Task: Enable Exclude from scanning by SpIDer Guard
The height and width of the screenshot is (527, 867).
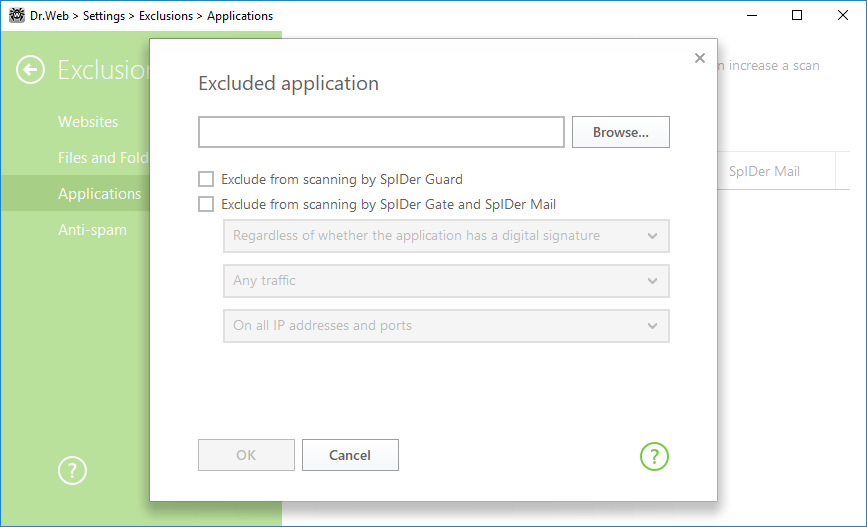Action: pyautogui.click(x=206, y=179)
